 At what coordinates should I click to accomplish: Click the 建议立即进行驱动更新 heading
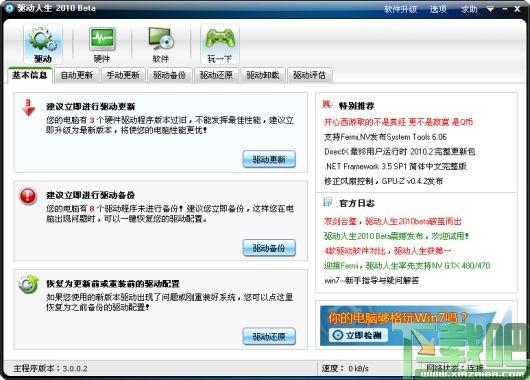click(91, 106)
